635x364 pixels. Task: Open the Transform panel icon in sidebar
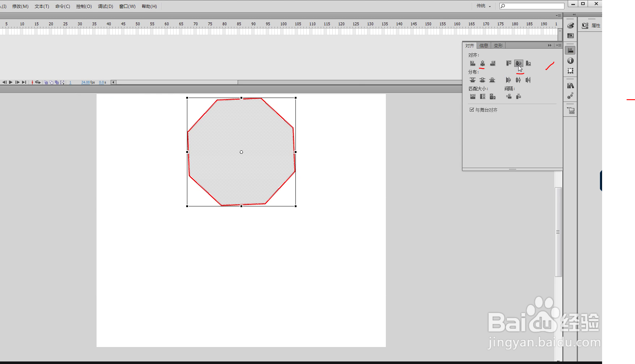(x=570, y=70)
